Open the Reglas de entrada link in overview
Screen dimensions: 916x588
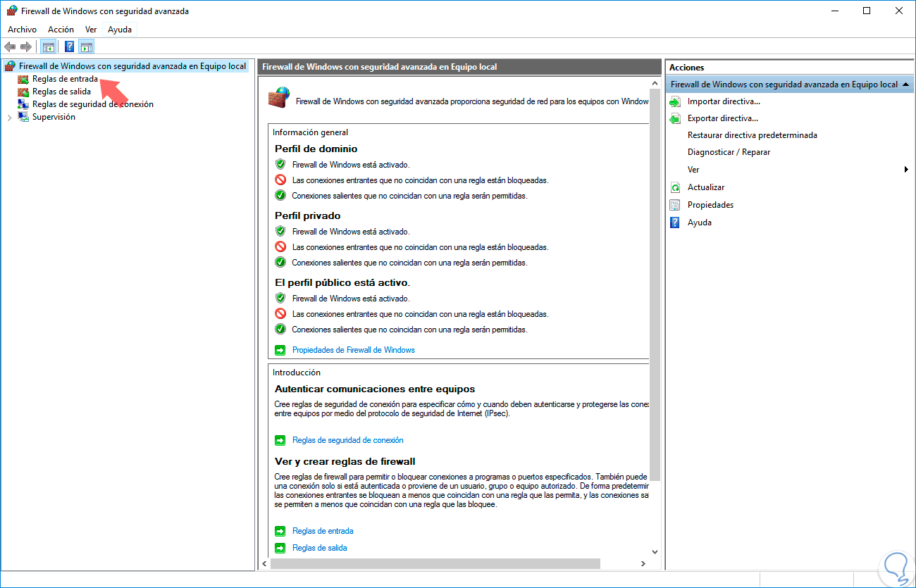[323, 531]
